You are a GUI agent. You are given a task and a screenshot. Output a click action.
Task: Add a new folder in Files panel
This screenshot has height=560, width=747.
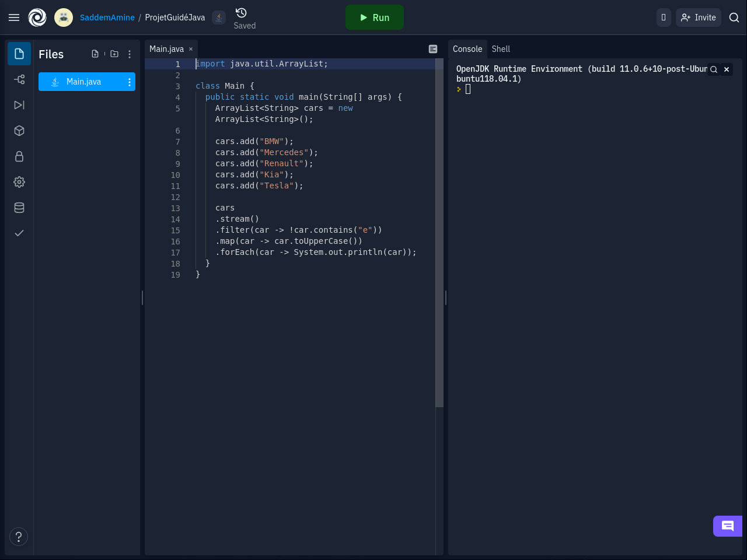coord(114,54)
